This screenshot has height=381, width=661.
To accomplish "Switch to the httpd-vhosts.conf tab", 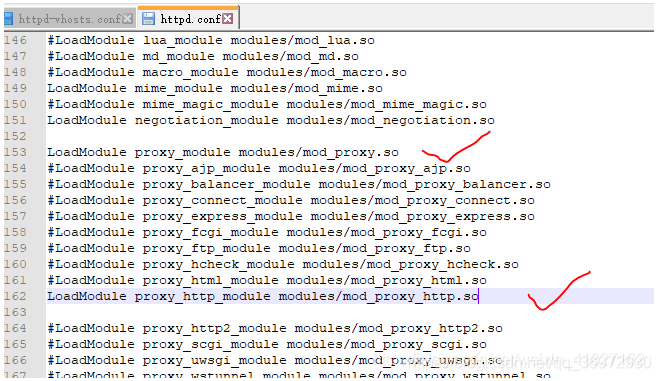I will pos(70,19).
